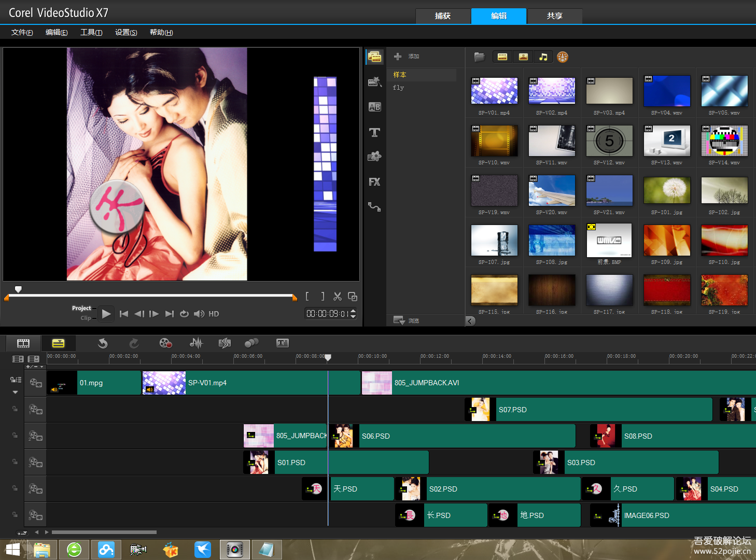Toggle the ripple lock on overlay track 3
The image size is (756, 560).
[x=15, y=461]
